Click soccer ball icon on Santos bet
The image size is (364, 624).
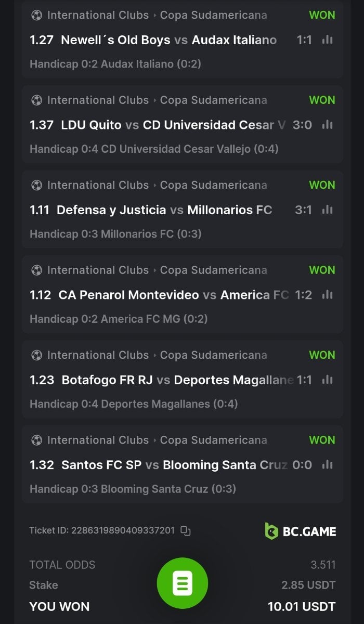coord(36,440)
